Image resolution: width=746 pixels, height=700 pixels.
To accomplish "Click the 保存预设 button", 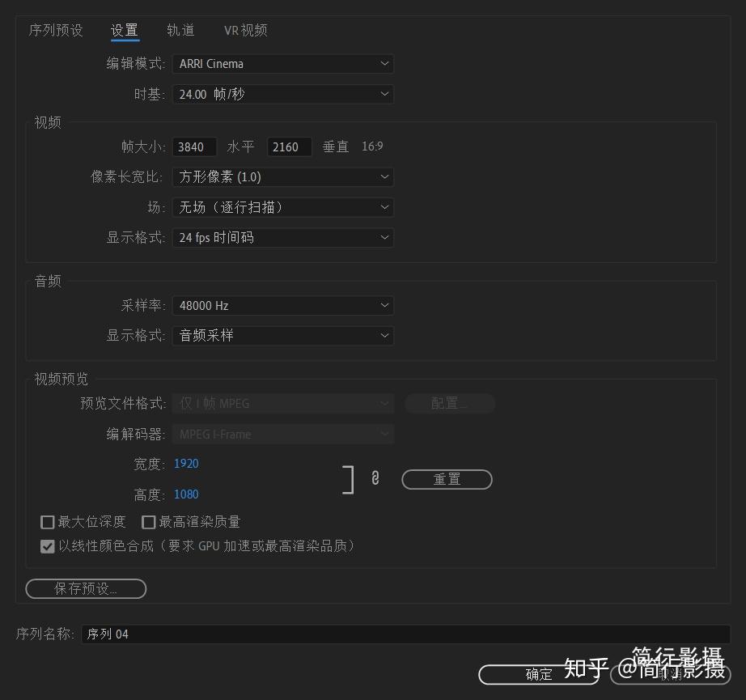I will [86, 588].
